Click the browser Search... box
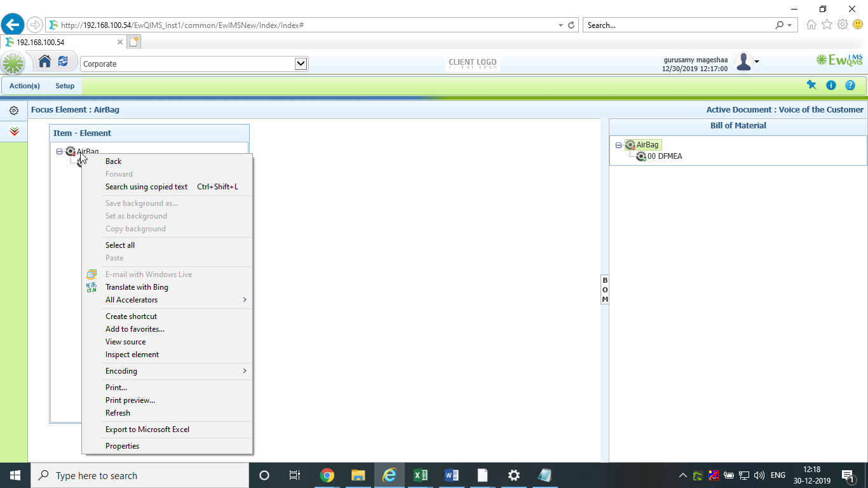The width and height of the screenshot is (868, 488). [679, 25]
